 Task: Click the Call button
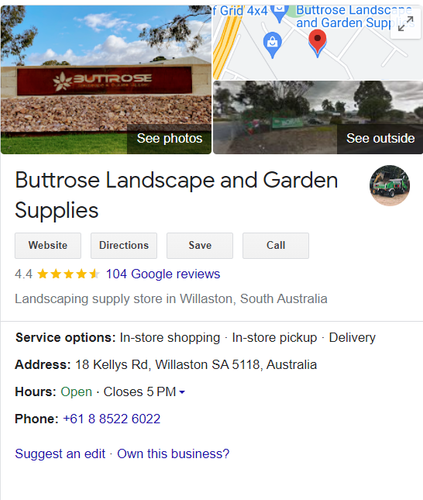[276, 246]
